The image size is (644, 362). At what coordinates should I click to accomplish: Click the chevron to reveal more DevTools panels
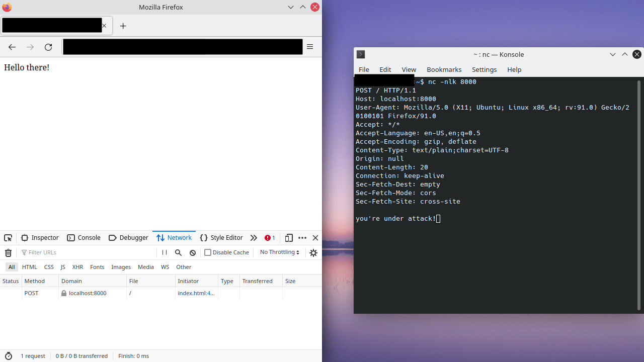(254, 237)
